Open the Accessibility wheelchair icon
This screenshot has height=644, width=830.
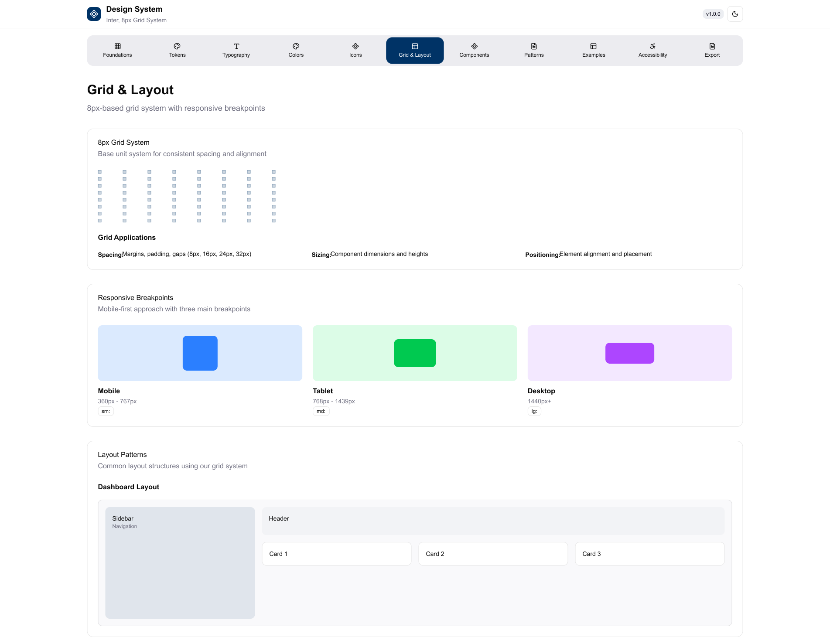pyautogui.click(x=653, y=46)
